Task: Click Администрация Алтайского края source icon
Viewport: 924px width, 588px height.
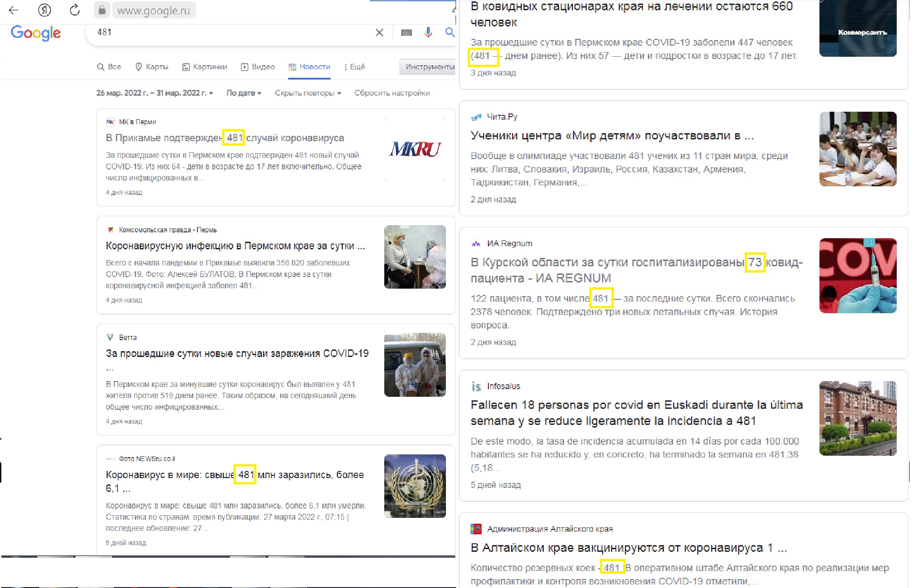Action: 476,529
